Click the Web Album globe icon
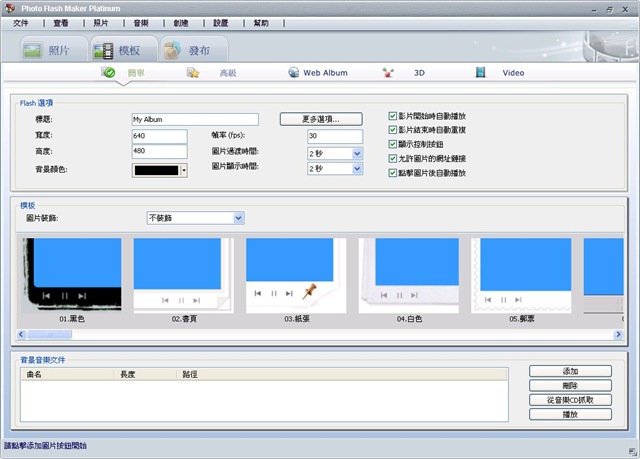640x459 pixels. coord(293,73)
